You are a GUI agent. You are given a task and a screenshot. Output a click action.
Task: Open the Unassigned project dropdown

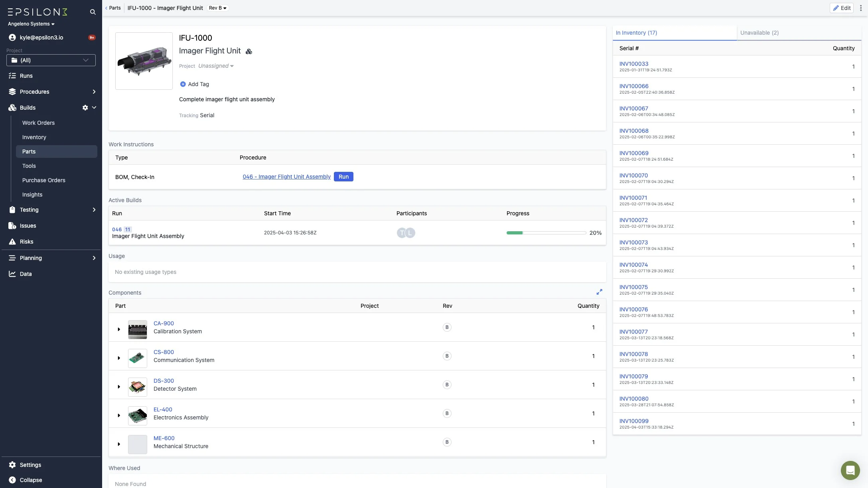tap(216, 66)
